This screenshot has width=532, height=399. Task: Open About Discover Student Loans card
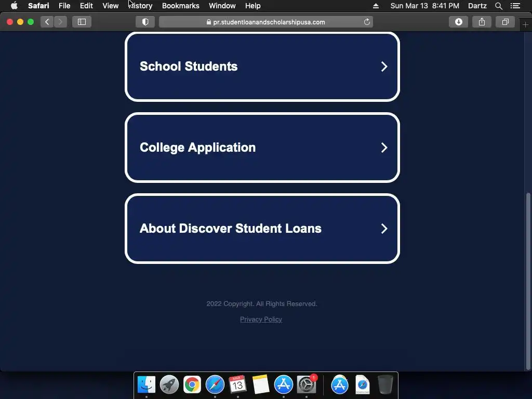click(262, 229)
